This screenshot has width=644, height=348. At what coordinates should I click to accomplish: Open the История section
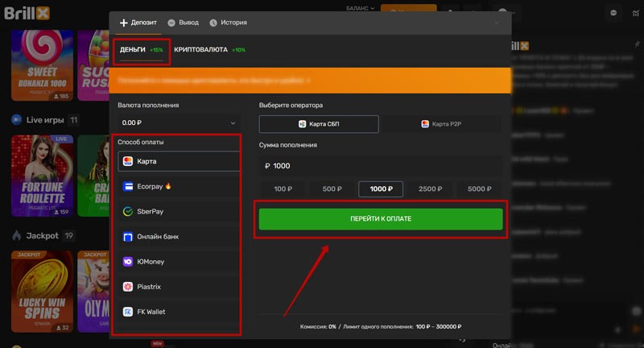[x=228, y=23]
